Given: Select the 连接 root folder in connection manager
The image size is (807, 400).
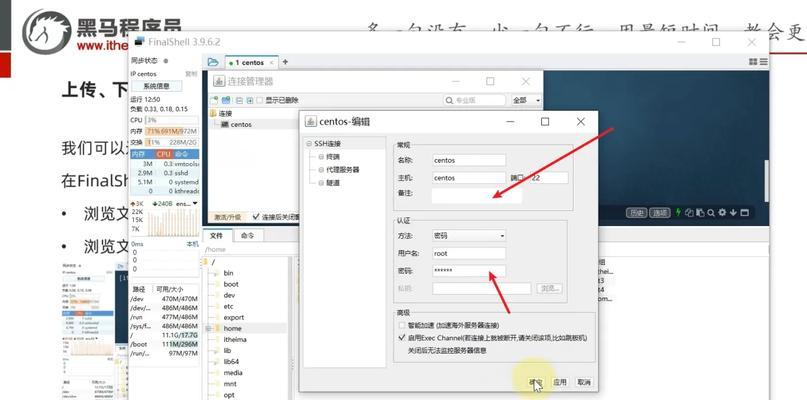Looking at the screenshot, I should 225,113.
